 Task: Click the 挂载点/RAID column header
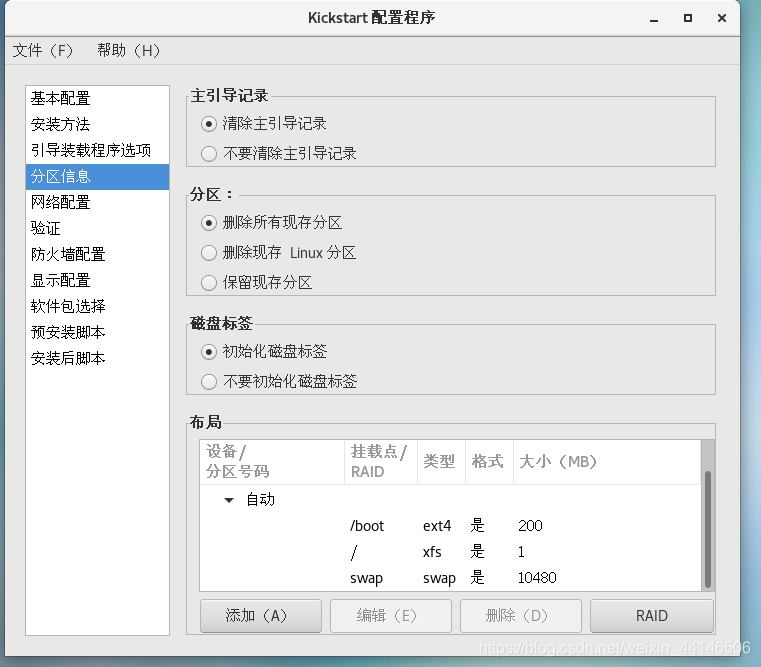pyautogui.click(x=380, y=462)
